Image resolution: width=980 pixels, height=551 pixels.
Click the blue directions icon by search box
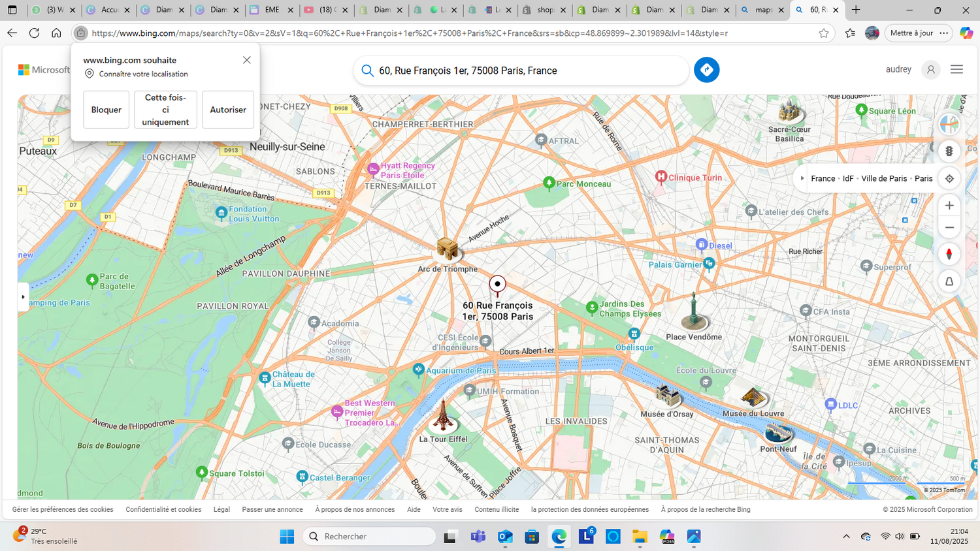[x=706, y=70]
